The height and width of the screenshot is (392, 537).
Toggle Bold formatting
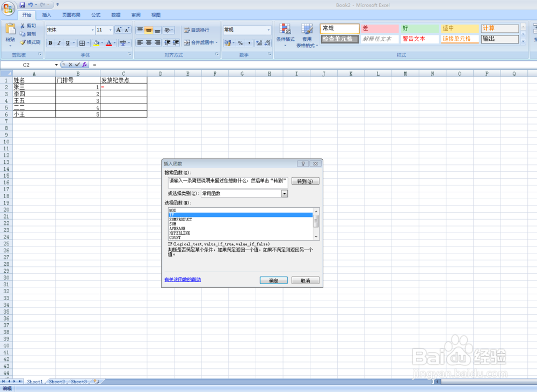pyautogui.click(x=50, y=43)
